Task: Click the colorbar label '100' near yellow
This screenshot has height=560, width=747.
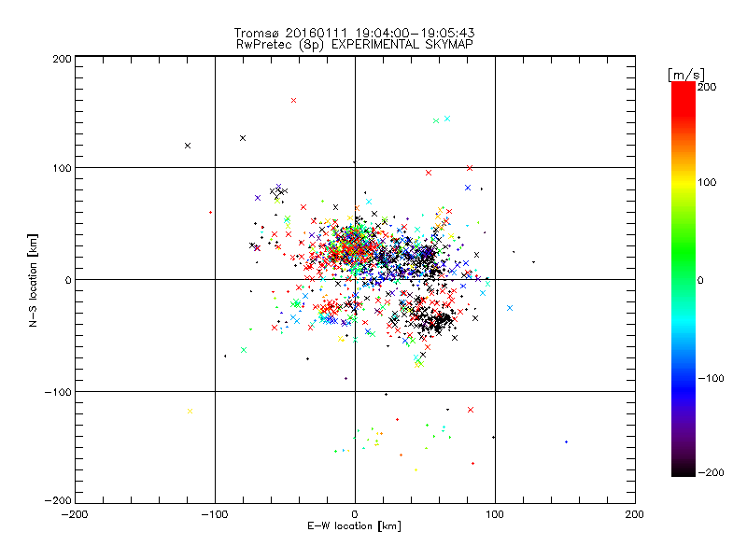Action: (x=707, y=182)
